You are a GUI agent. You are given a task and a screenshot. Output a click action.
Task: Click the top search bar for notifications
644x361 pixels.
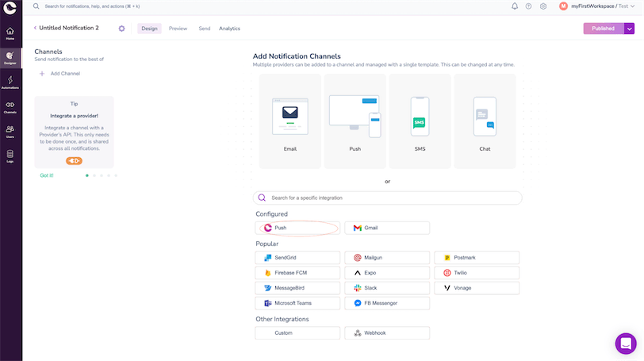(93, 6)
